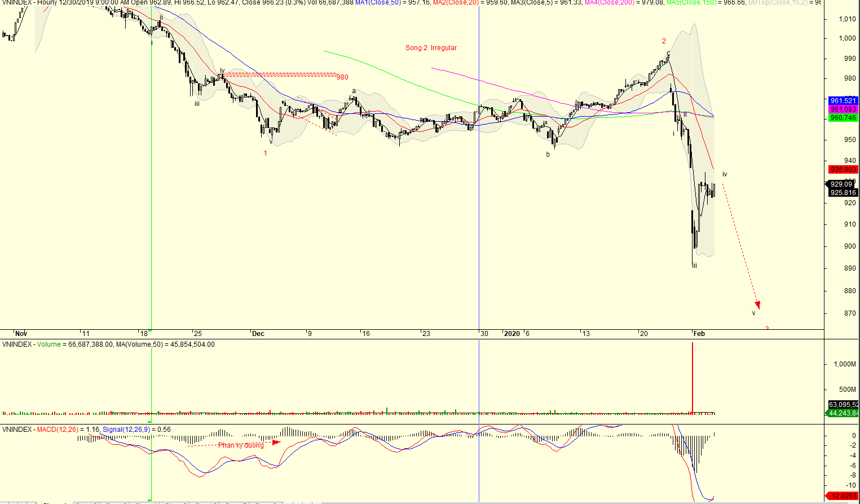The width and height of the screenshot is (860, 504).
Task: Click the red -12.0268 MACD value label
Action: (x=841, y=496)
